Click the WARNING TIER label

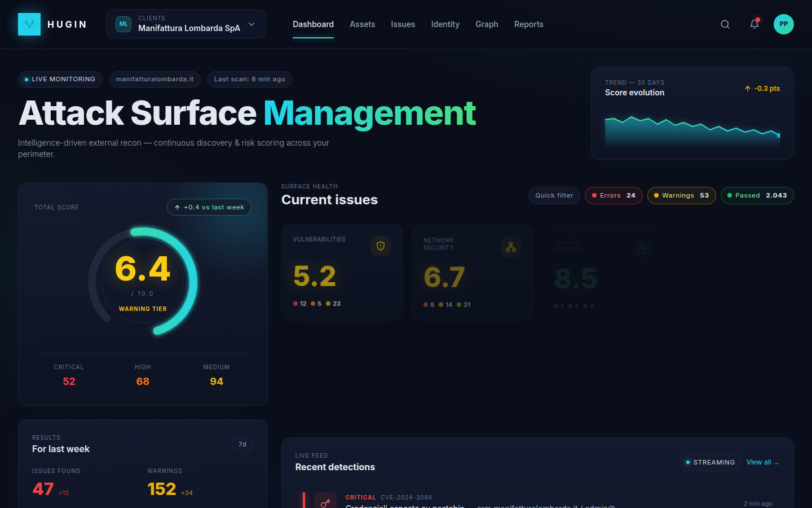coord(143,309)
